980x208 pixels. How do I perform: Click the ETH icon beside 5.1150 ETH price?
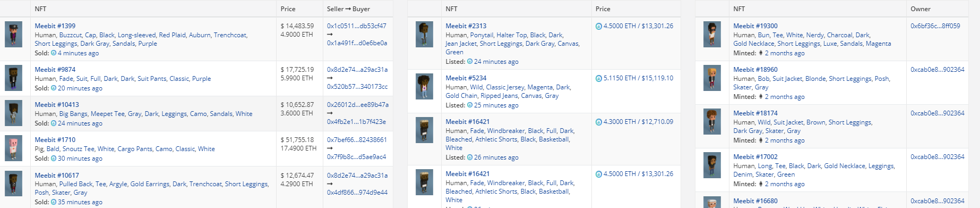pos(599,78)
